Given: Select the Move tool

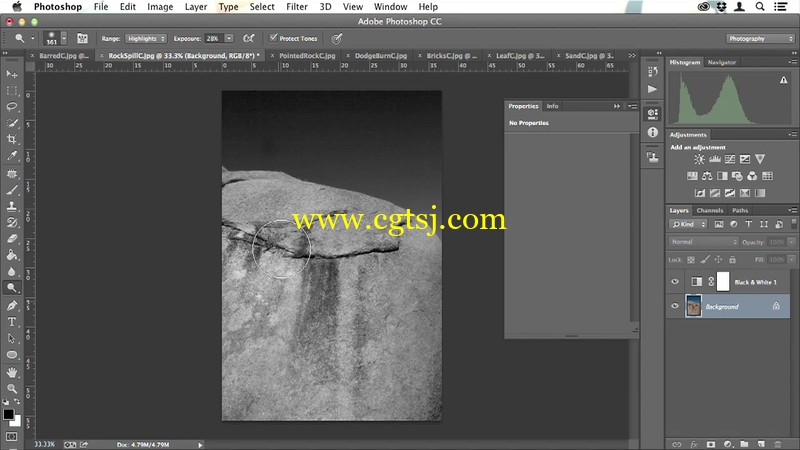Looking at the screenshot, I should 11,74.
